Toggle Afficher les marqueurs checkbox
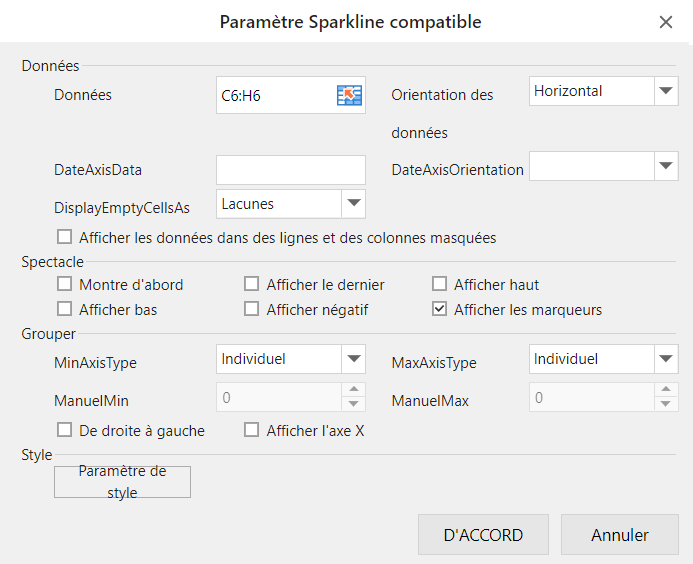The image size is (693, 564). point(439,309)
